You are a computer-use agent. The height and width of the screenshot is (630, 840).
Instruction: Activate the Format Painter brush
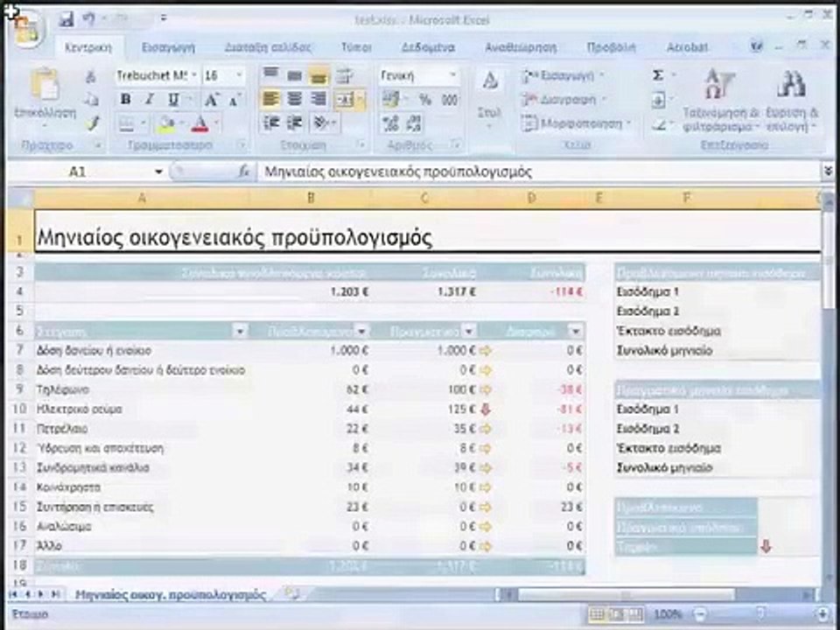(x=93, y=123)
